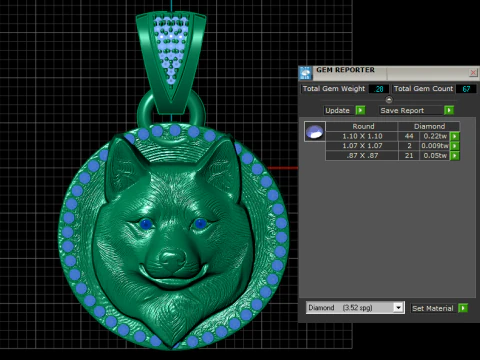
Task: Click the Set Material button
Action: click(432, 308)
